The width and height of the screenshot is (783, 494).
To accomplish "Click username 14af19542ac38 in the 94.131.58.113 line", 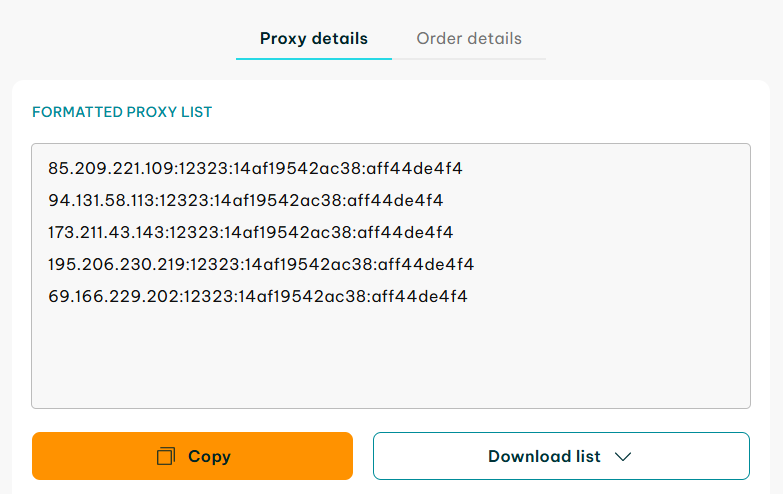I will pyautogui.click(x=277, y=200).
